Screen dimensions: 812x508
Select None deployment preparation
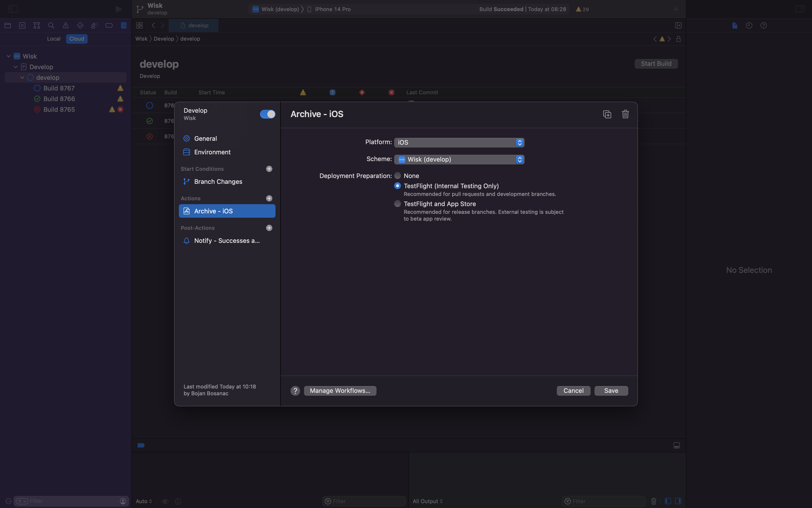(x=398, y=176)
